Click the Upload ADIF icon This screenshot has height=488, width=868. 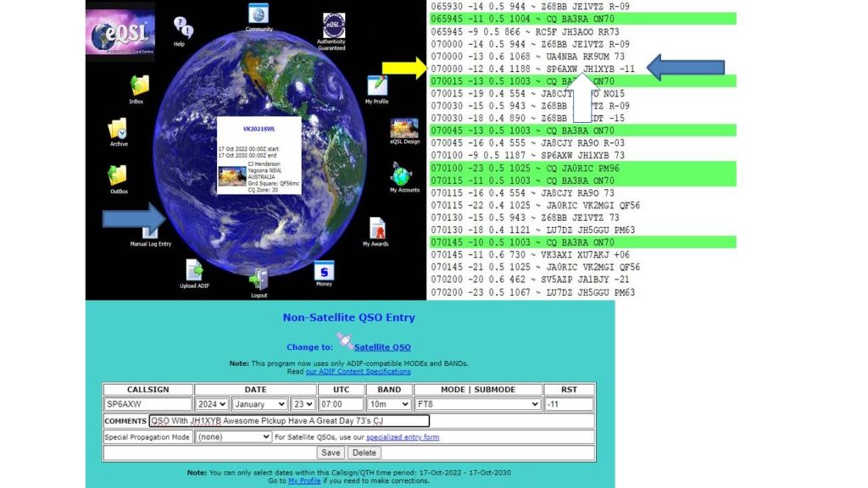[x=194, y=269]
